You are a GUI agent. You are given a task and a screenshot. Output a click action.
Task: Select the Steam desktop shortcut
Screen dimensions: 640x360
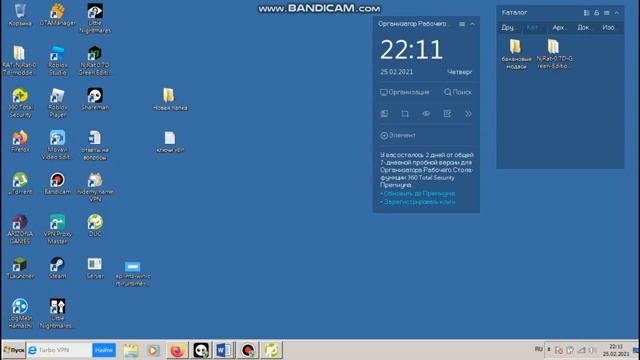point(58,268)
